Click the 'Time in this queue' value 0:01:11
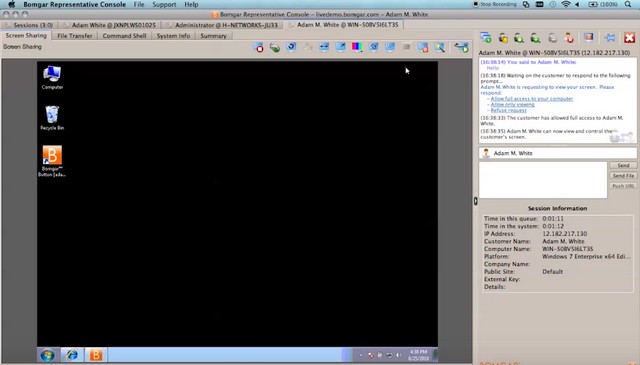 point(553,219)
